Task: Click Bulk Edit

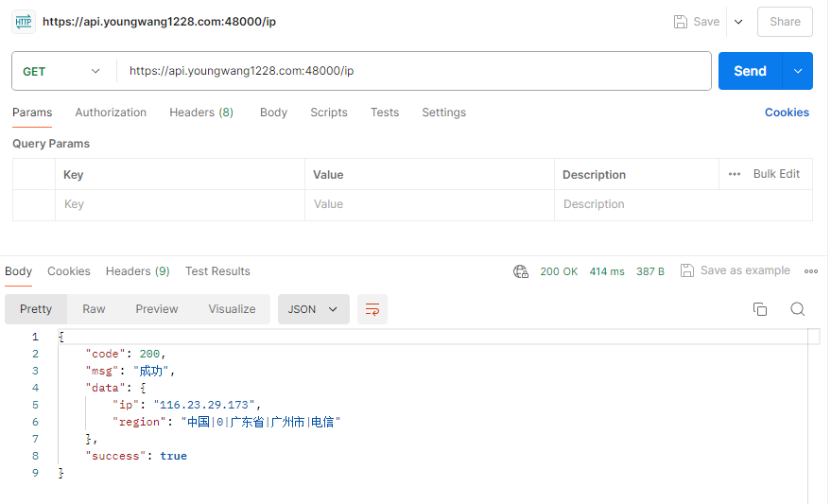Action: coord(776,174)
